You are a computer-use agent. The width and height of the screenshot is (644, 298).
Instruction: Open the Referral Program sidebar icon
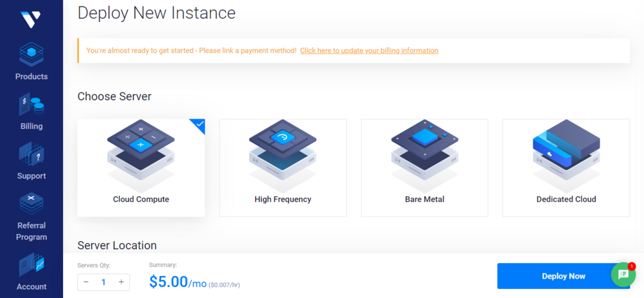(x=31, y=204)
